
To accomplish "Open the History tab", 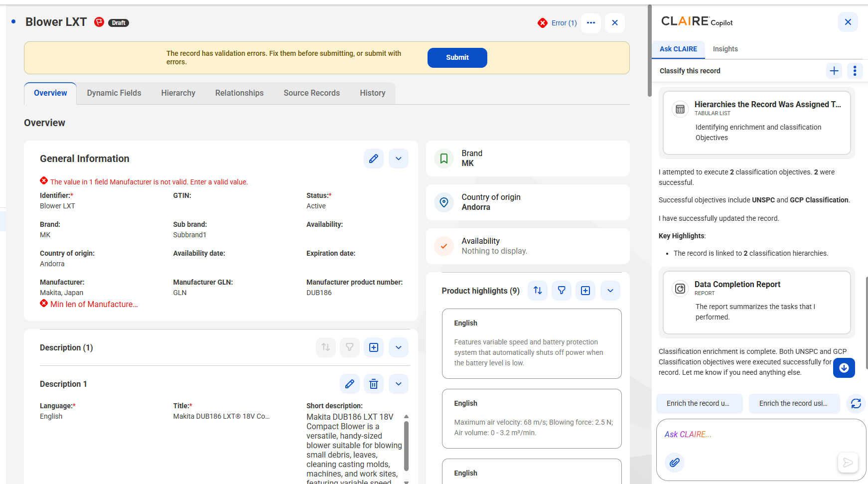I will [x=373, y=93].
